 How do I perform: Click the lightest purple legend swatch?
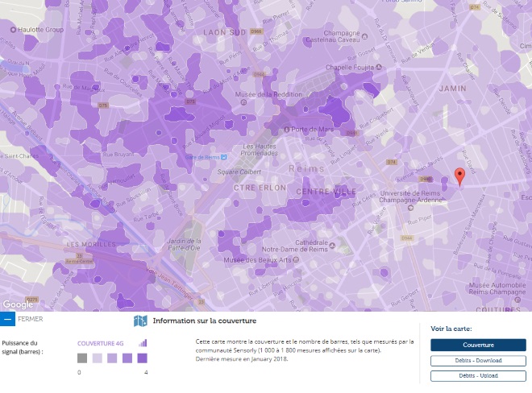point(98,358)
